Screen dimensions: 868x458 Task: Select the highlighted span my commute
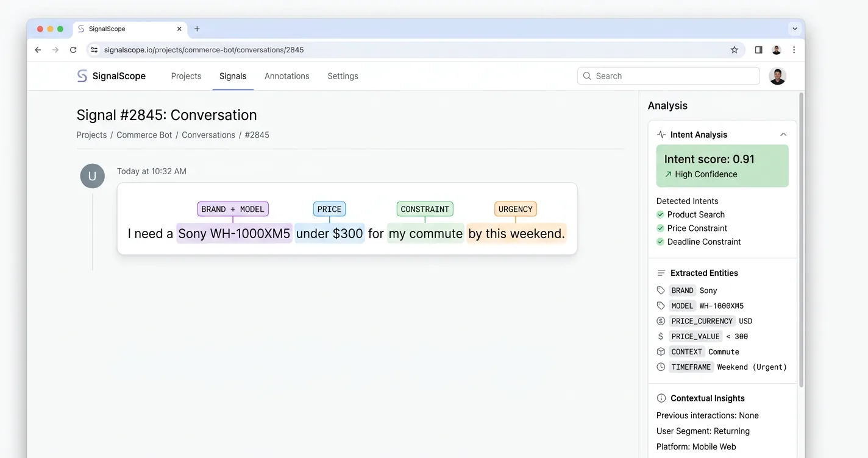pyautogui.click(x=425, y=233)
